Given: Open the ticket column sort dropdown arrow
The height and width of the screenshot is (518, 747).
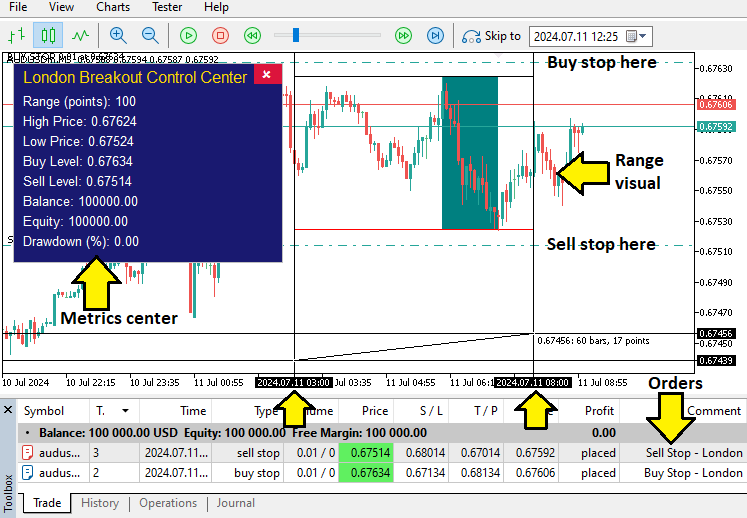Looking at the screenshot, I should click(x=125, y=411).
